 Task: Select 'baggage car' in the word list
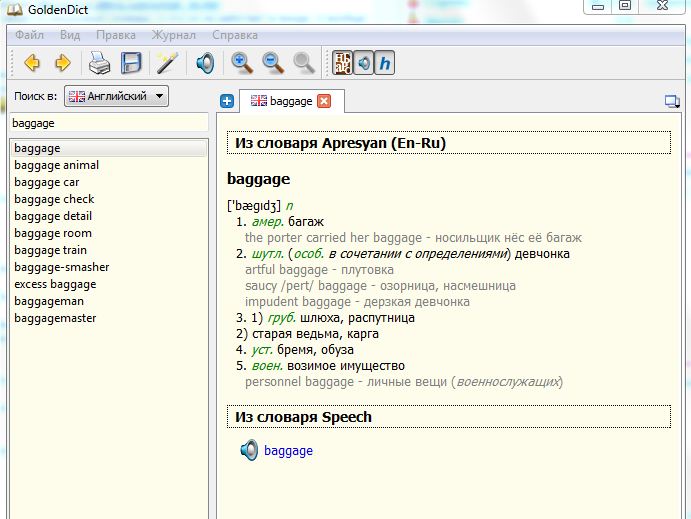click(x=109, y=182)
